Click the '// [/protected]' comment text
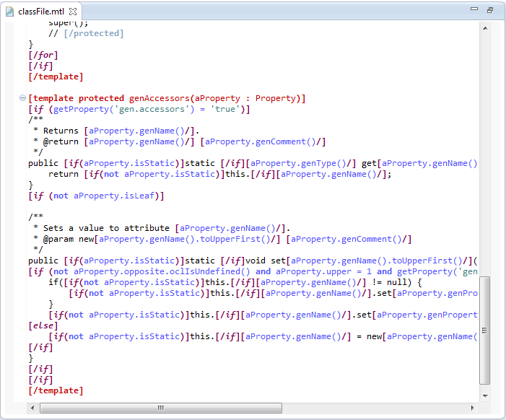 pyautogui.click(x=86, y=33)
